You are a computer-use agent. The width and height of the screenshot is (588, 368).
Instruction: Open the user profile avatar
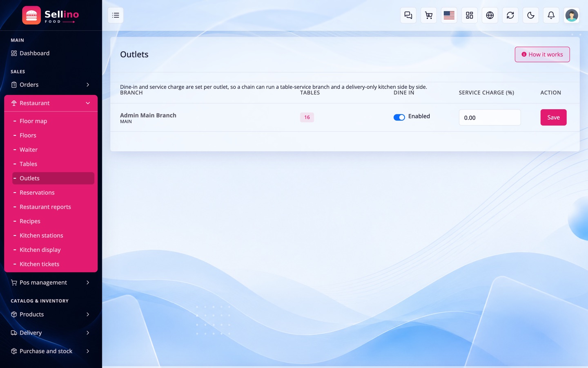tap(571, 15)
